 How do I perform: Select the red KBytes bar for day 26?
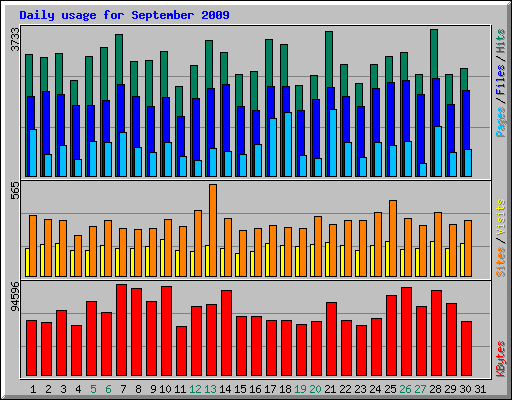[406, 331]
